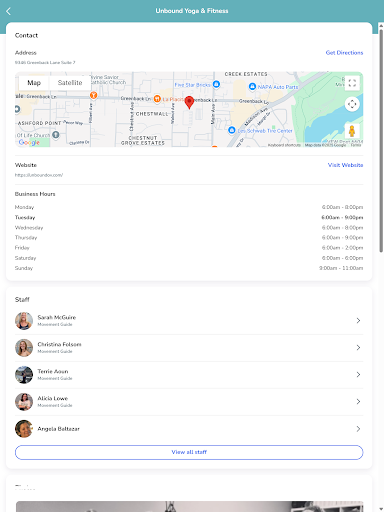384x512 pixels.
Task: Switch the map to Map view
Action: coord(34,83)
